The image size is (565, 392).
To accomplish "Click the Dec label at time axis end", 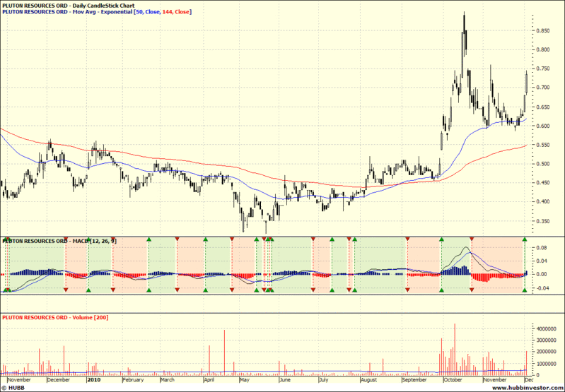I will 529,380.
